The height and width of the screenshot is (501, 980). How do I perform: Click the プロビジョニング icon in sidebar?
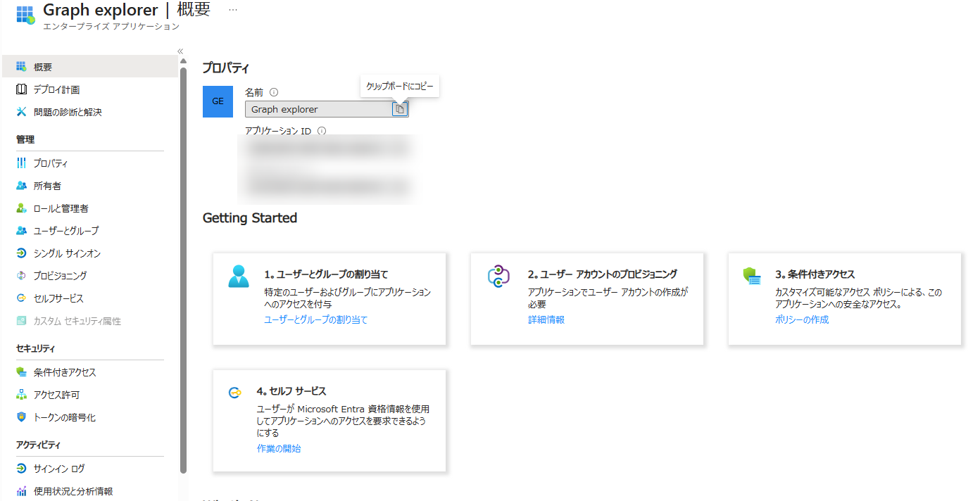[x=21, y=276]
